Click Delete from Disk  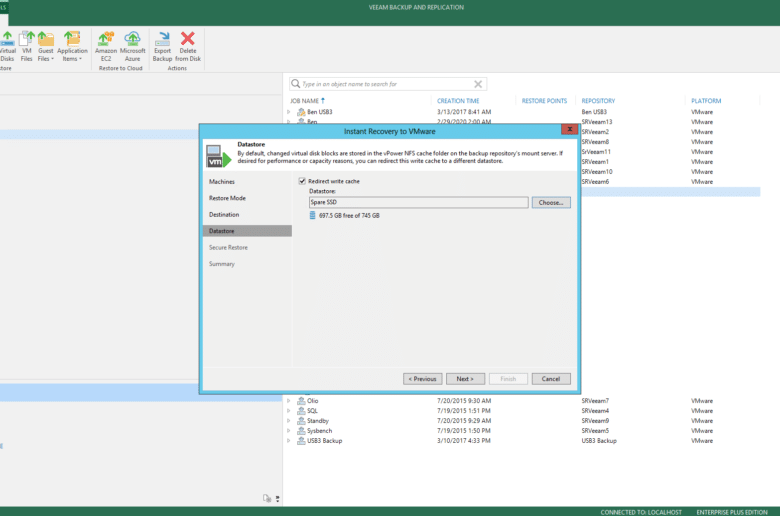[188, 46]
